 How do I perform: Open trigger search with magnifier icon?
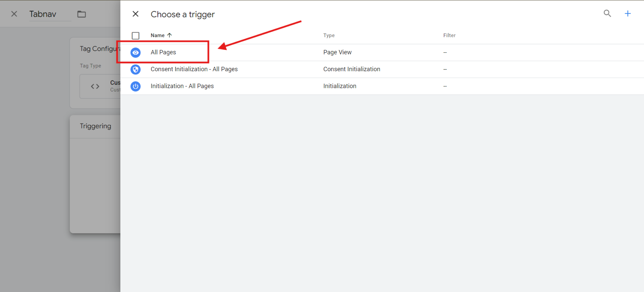tap(607, 14)
